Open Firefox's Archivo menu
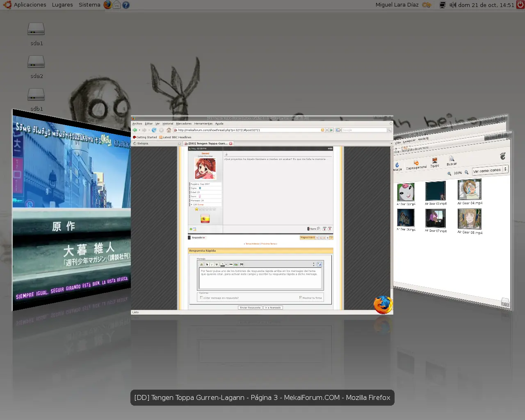Viewport: 525px width, 420px height. (x=137, y=123)
